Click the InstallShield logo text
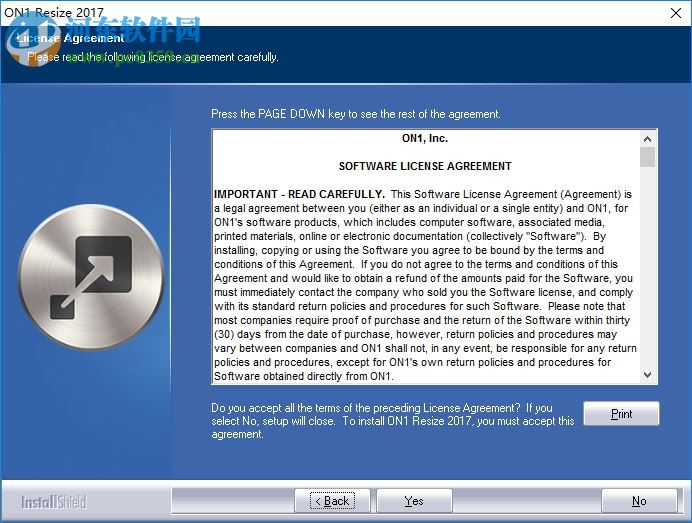This screenshot has height=523, width=692. coord(54,502)
